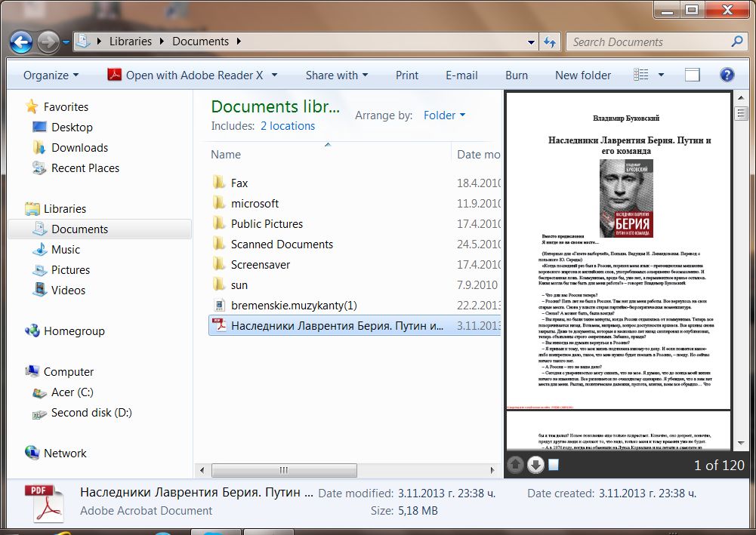Click the page view icon in preview bar
Screen dimensions: 756x535
coord(554,464)
